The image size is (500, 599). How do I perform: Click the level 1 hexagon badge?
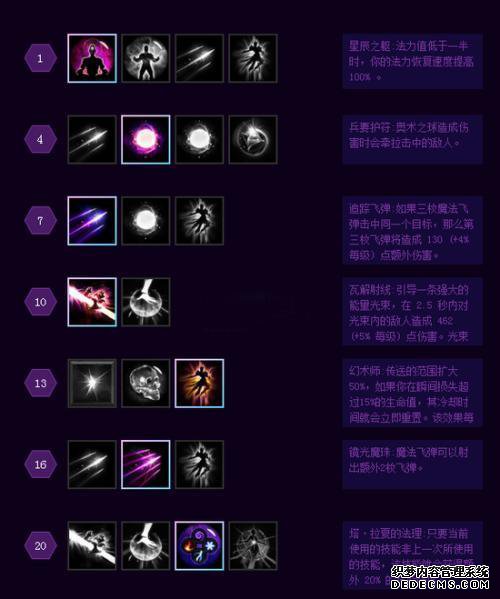point(40,58)
